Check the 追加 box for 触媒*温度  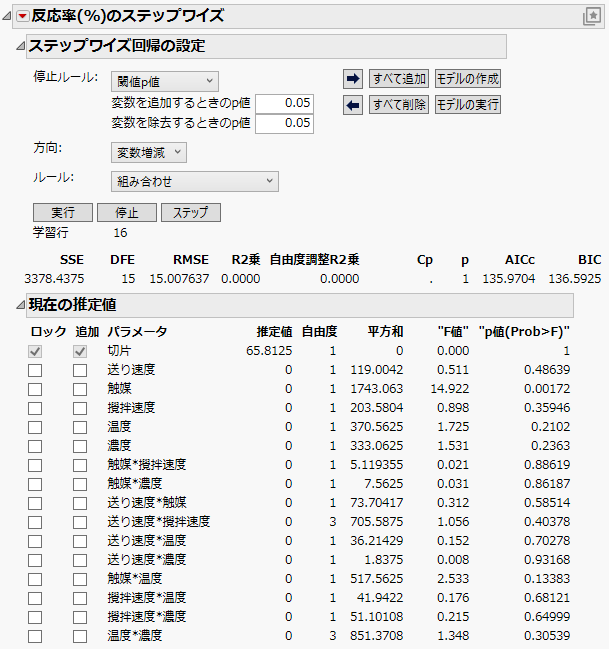(x=80, y=579)
